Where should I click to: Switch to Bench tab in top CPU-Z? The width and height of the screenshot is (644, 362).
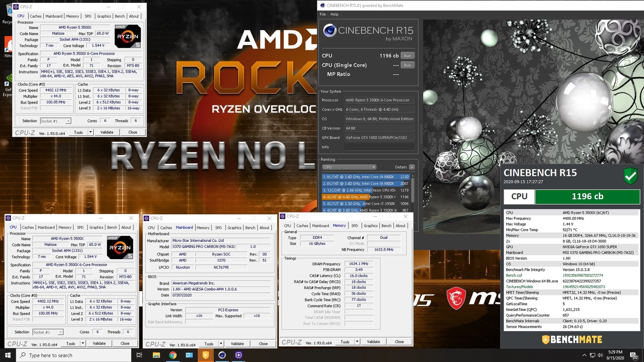point(120,16)
